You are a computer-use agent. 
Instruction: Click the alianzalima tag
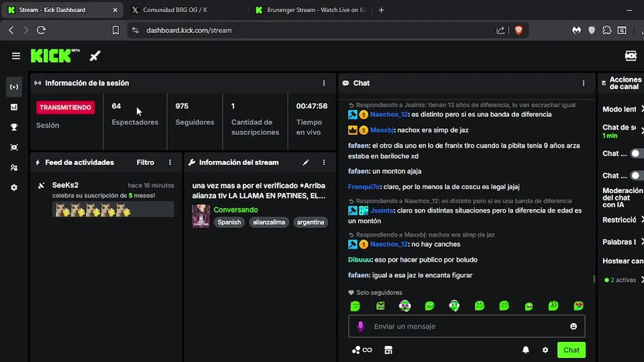click(x=269, y=222)
